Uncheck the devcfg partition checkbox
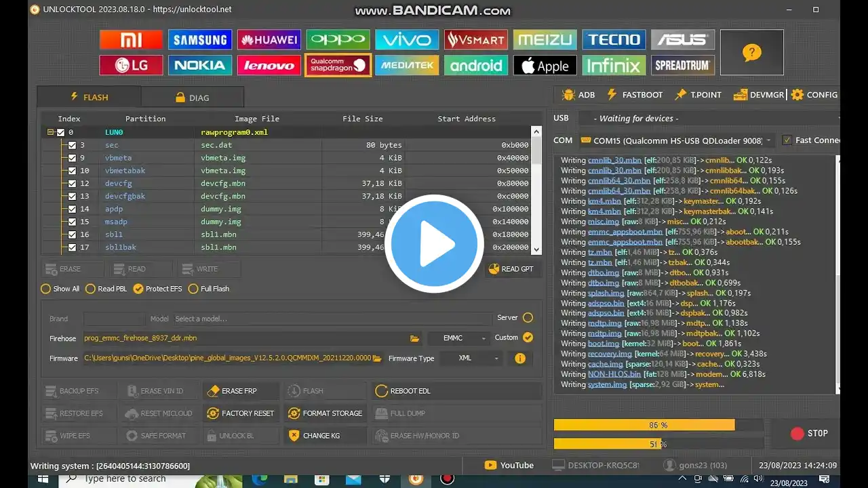 point(72,184)
